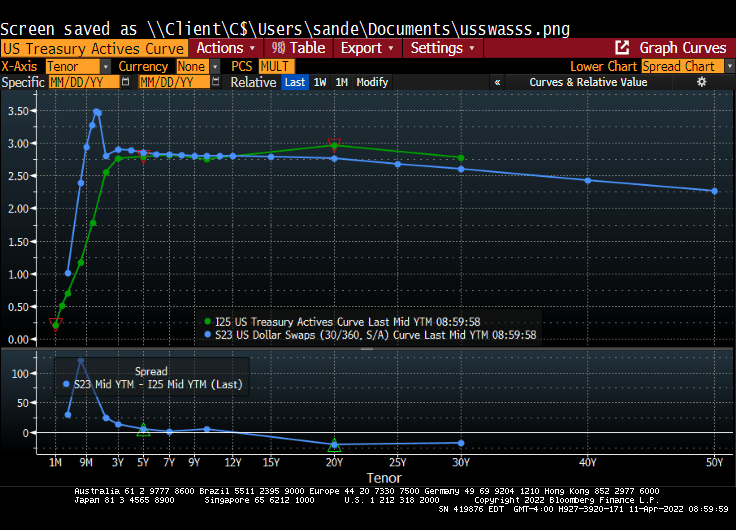Viewport: 736px width, 530px height.
Task: Open the Actions menu
Action: [x=226, y=48]
